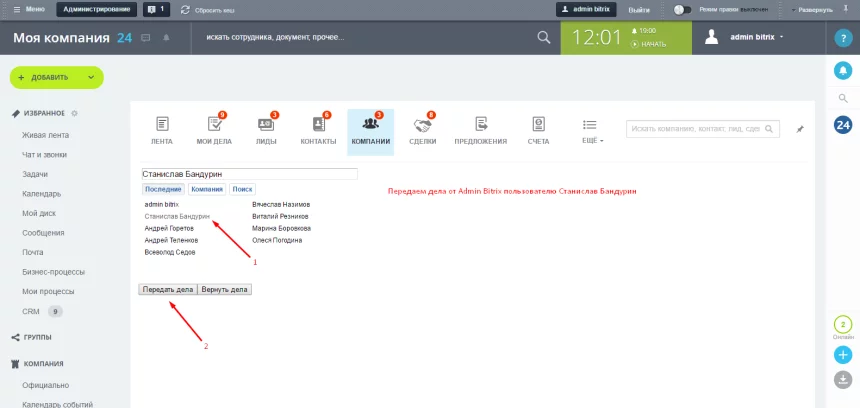Screen dimensions: 860x408
Task: Click the help question mark icon
Action: coord(843,38)
